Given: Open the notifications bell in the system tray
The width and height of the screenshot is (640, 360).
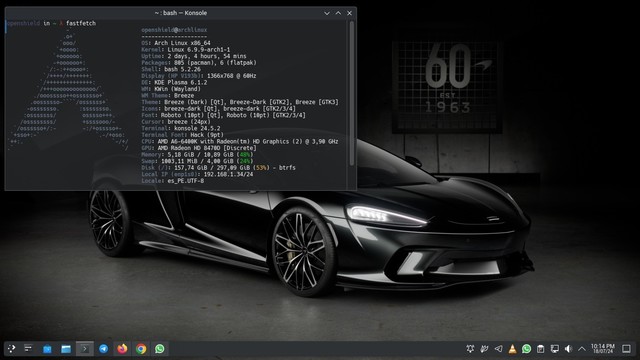Looking at the screenshot, I should coord(470,349).
